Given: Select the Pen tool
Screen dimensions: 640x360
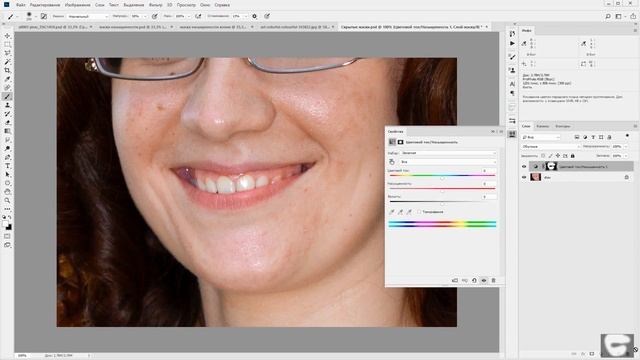Looking at the screenshot, I should tap(7, 157).
